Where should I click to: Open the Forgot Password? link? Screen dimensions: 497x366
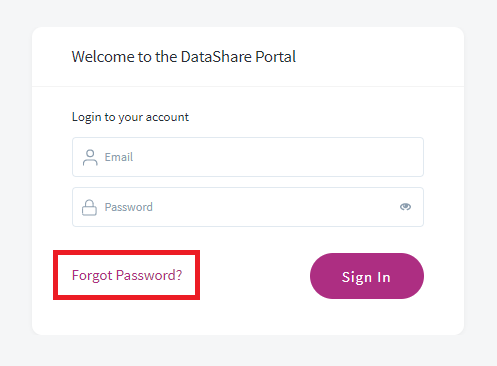click(127, 275)
